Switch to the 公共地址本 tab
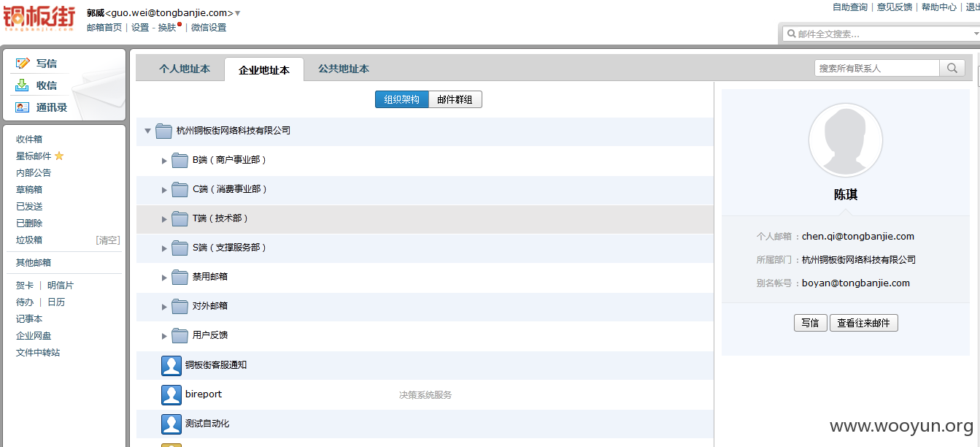Screen dimensions: 980x447 coord(344,69)
